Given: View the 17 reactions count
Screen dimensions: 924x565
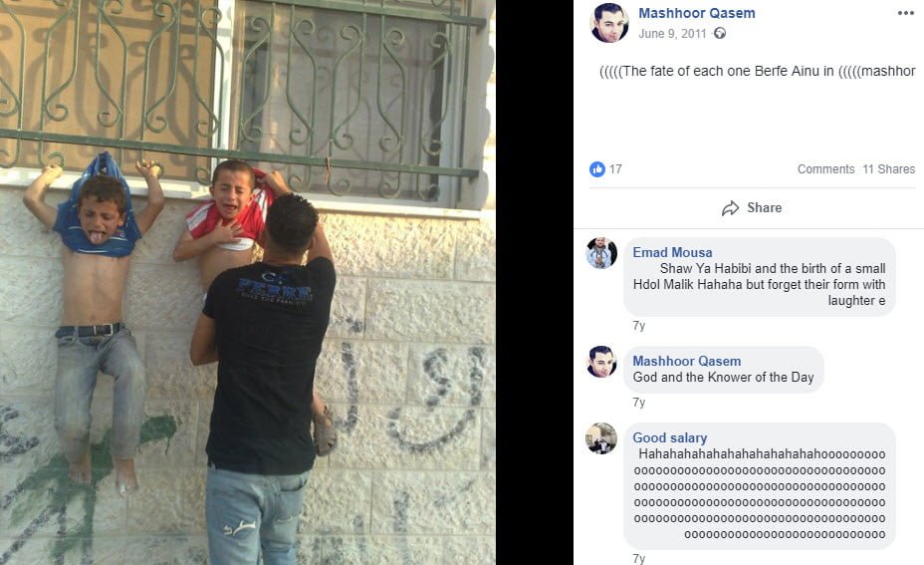Looking at the screenshot, I should click(x=615, y=169).
